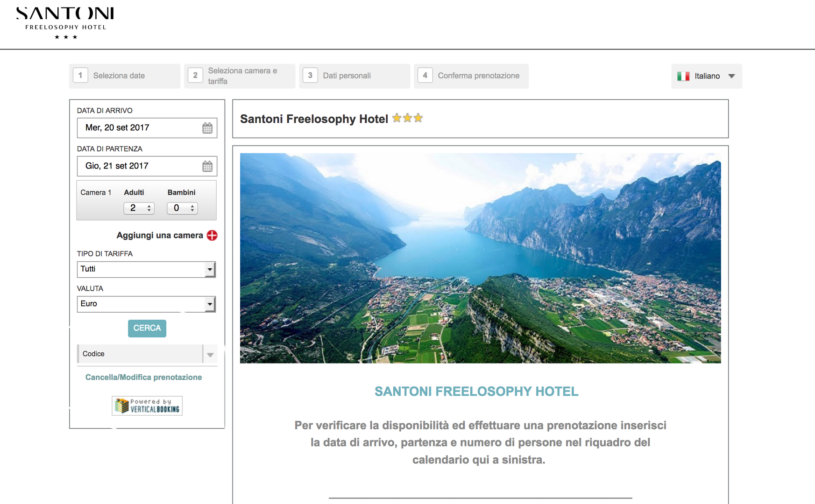Go to step 1 Seleziona date

(x=125, y=76)
